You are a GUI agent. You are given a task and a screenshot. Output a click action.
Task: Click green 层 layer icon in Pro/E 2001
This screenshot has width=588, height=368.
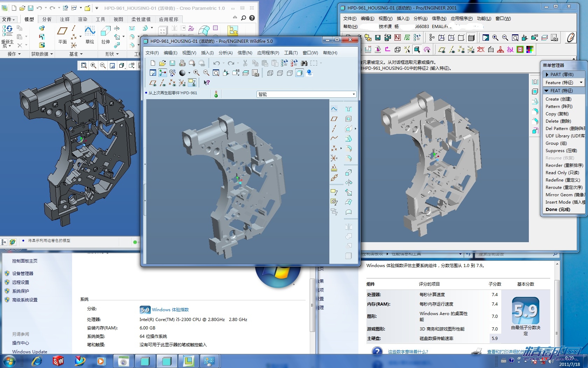coord(407,38)
